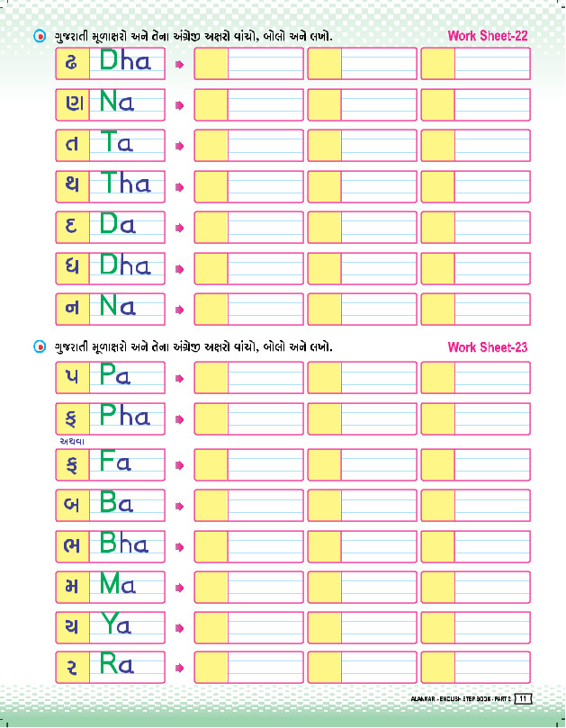This screenshot has height=728, width=566.
Task: Click first writing line box in Pa row
Action: coord(266,378)
